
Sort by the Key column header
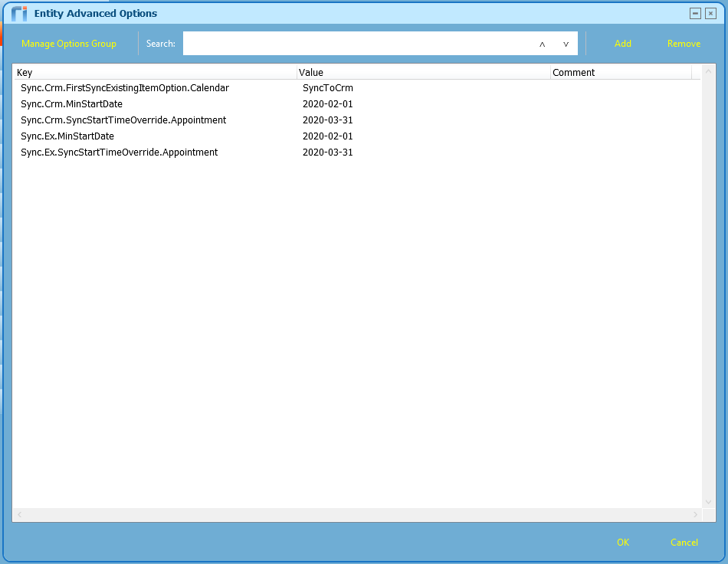[155, 72]
